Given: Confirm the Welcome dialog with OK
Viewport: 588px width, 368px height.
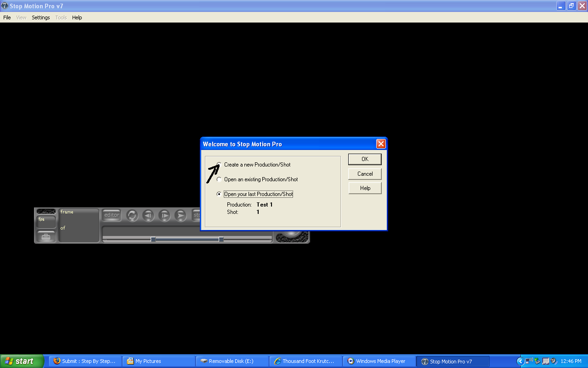Looking at the screenshot, I should pyautogui.click(x=365, y=159).
